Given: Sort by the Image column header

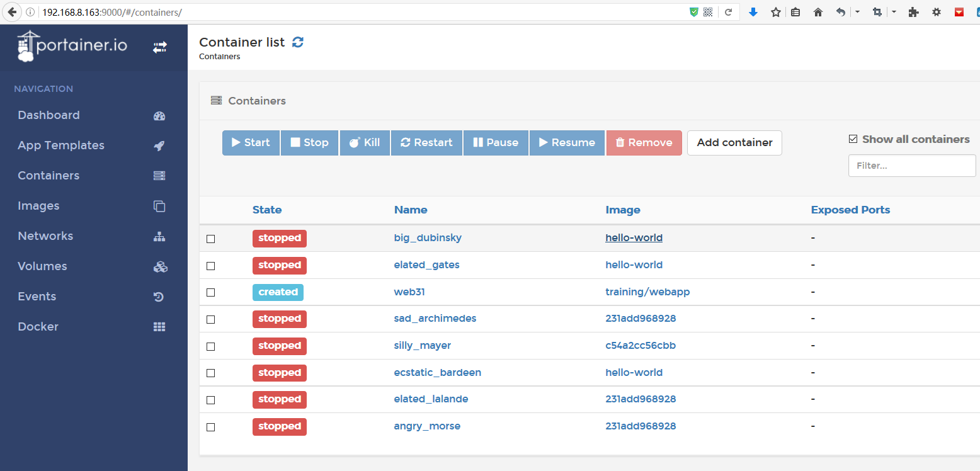Looking at the screenshot, I should 623,210.
